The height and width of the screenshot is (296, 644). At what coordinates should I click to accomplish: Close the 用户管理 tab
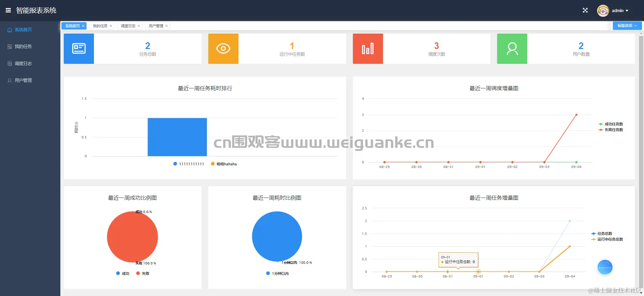[166, 26]
